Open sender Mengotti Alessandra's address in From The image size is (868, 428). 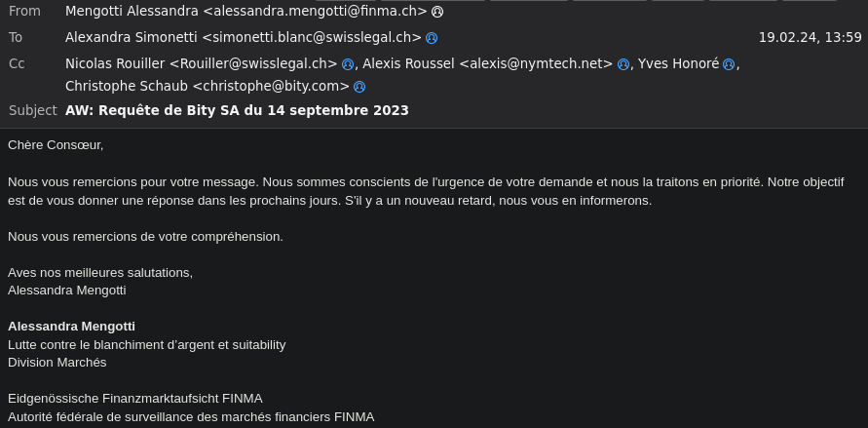245,12
